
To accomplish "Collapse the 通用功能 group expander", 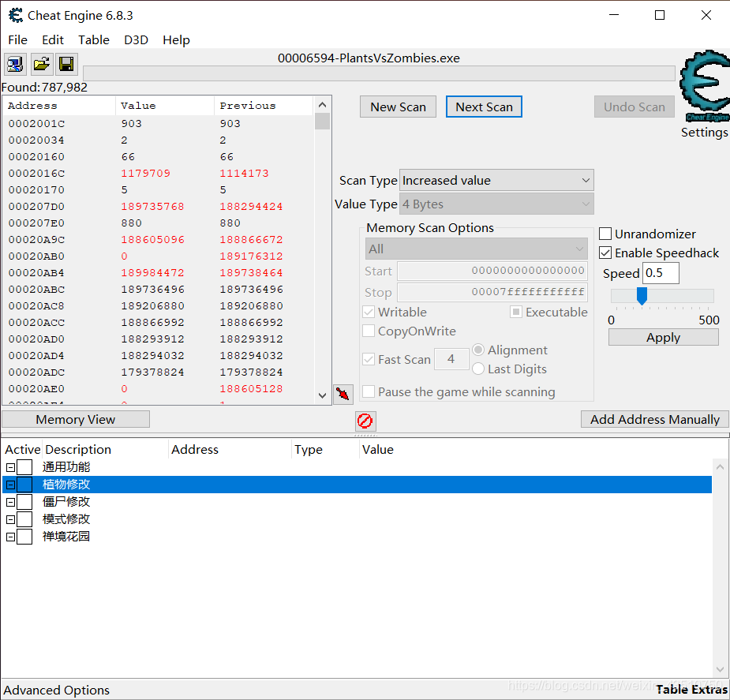I will tap(11, 467).
